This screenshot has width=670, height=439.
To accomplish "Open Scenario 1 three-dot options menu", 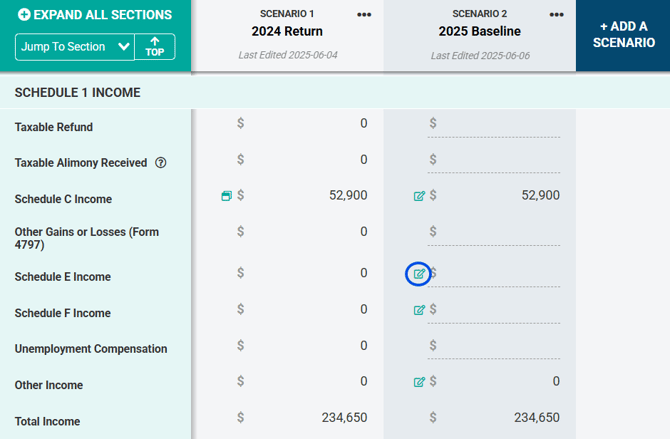I will (364, 15).
